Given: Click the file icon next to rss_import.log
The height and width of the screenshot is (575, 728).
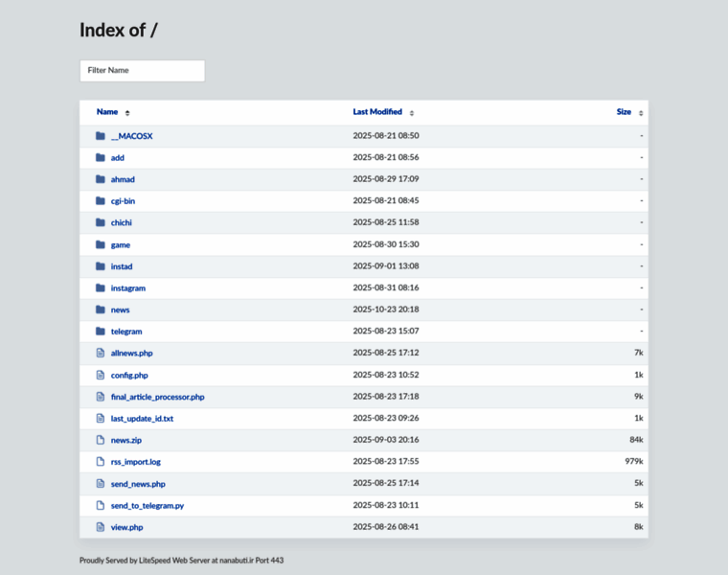Looking at the screenshot, I should click(x=100, y=462).
